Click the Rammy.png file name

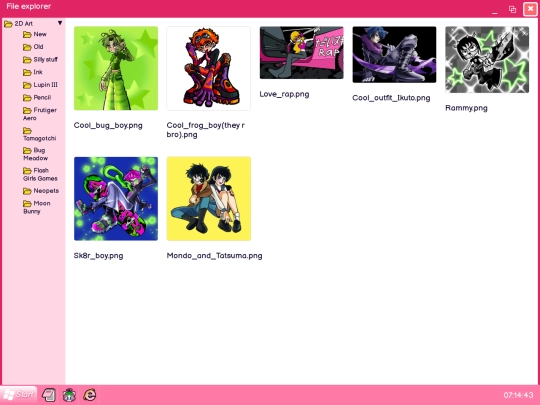466,108
